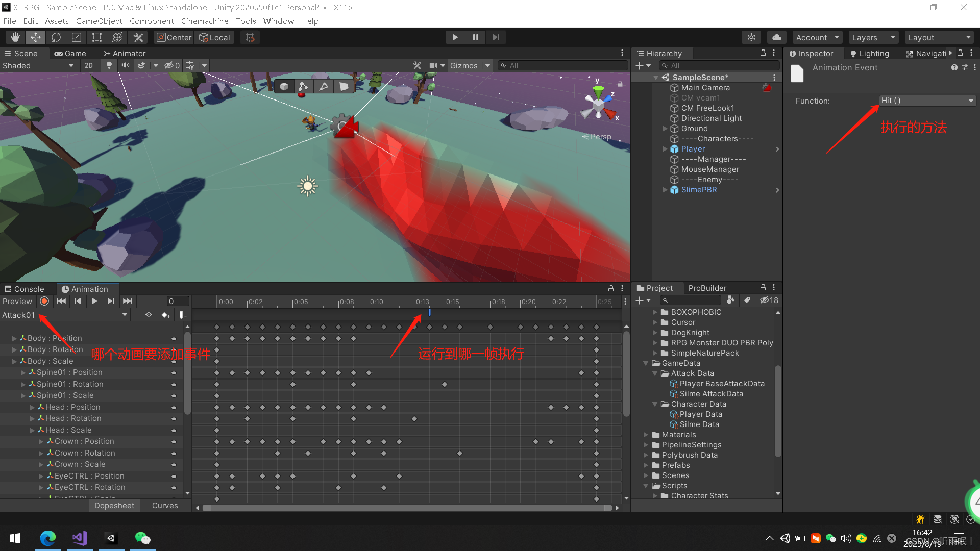980x551 pixels.
Task: Open the Function dropdown showing Hit ()
Action: click(x=927, y=101)
